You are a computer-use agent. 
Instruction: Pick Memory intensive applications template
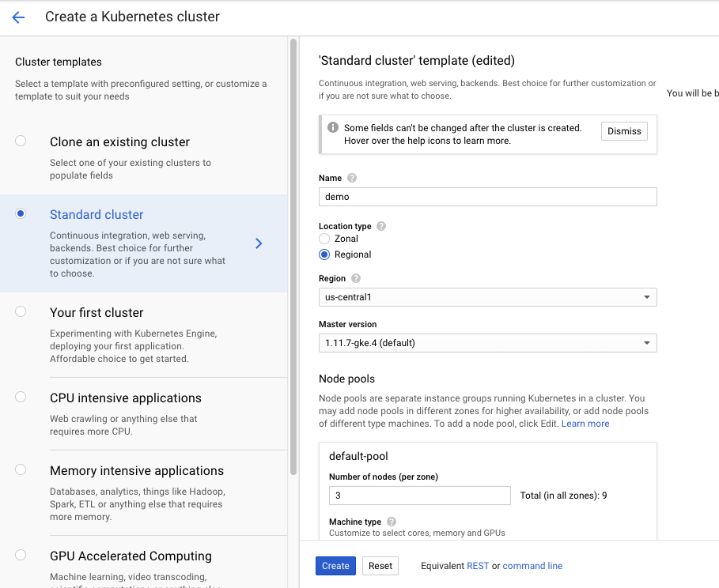pos(21,469)
